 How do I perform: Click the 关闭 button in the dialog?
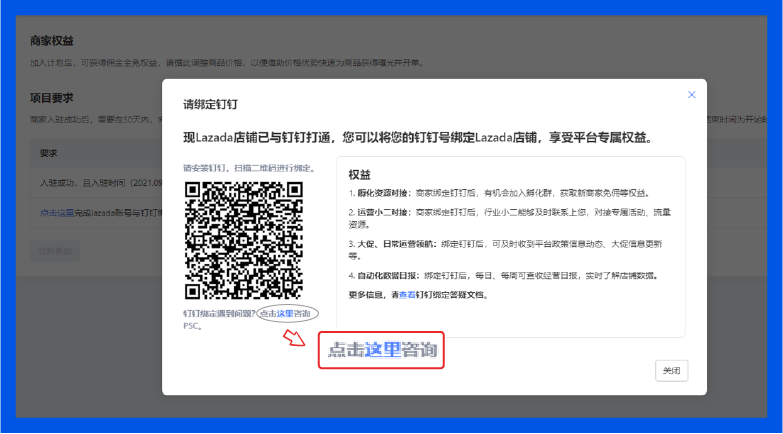671,371
